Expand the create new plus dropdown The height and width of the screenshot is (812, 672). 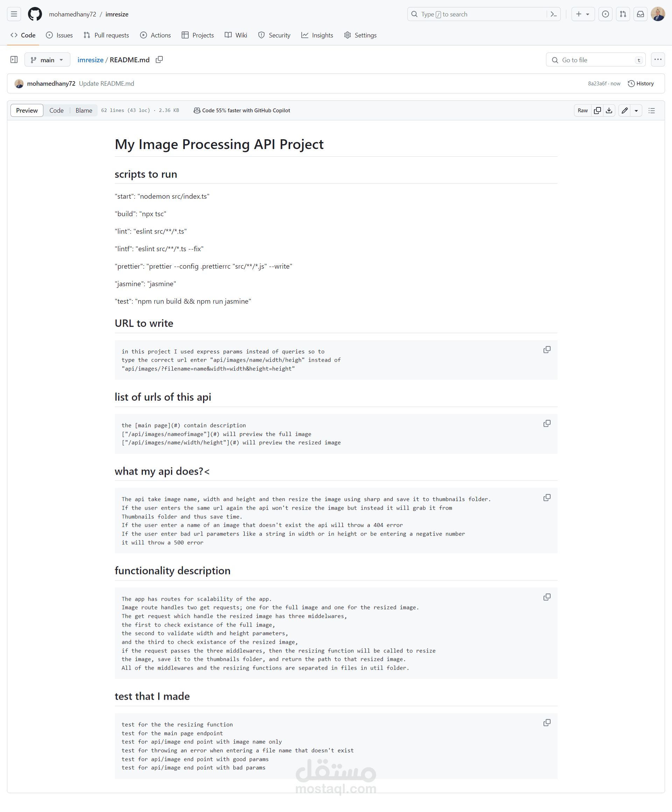click(x=583, y=14)
